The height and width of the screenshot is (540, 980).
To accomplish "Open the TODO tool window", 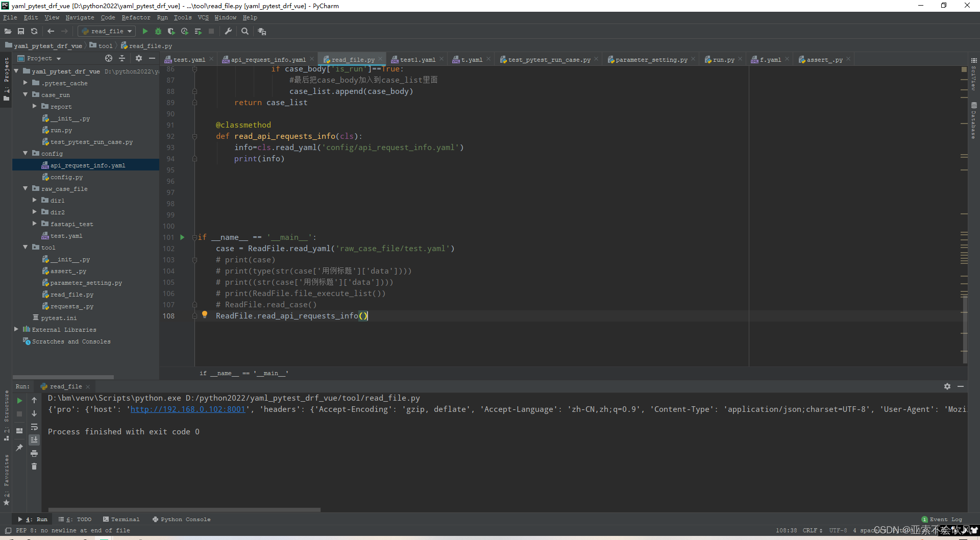I will 75,519.
